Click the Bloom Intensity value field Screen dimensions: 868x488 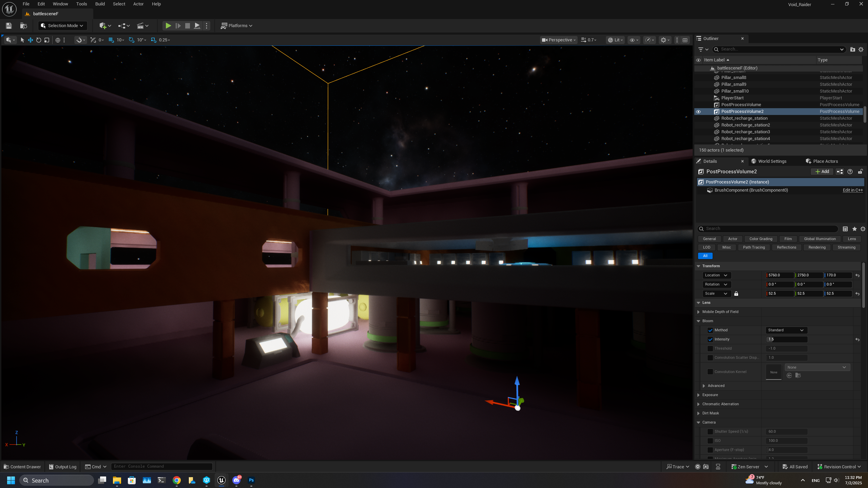point(786,339)
